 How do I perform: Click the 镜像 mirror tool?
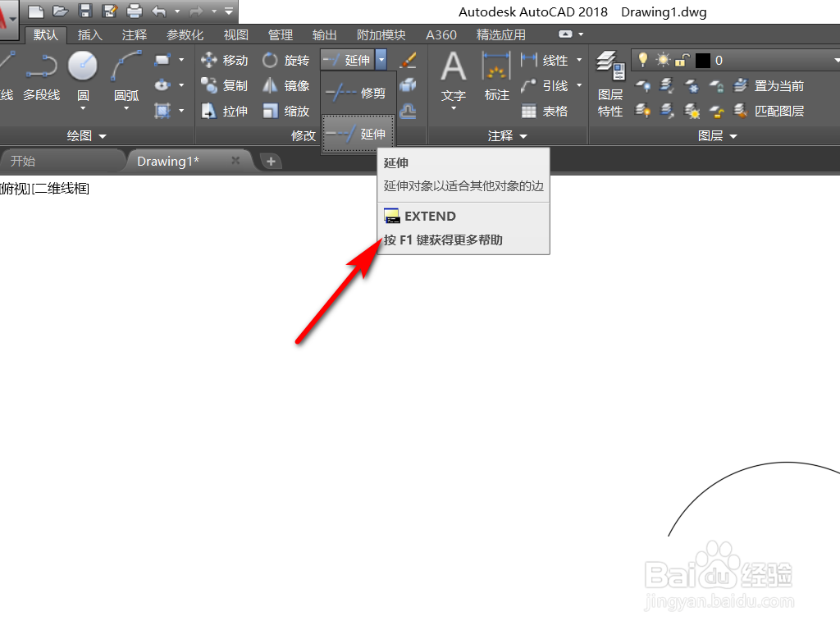pos(286,85)
